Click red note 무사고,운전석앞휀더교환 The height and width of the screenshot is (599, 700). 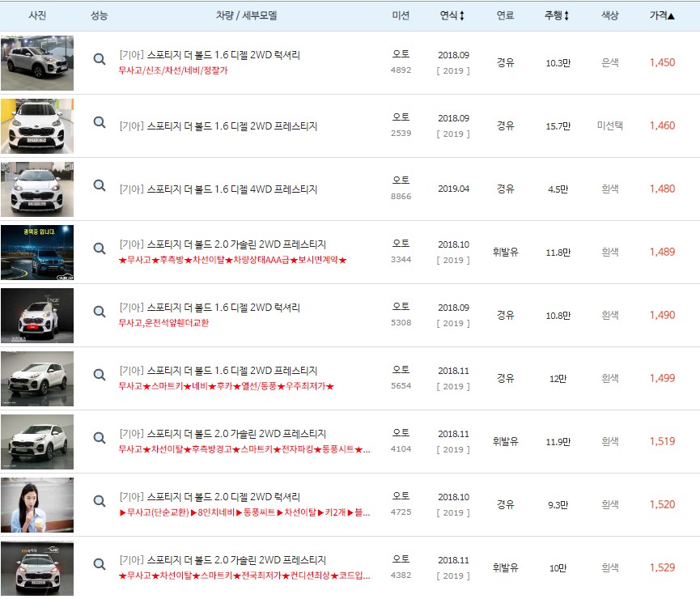163,323
